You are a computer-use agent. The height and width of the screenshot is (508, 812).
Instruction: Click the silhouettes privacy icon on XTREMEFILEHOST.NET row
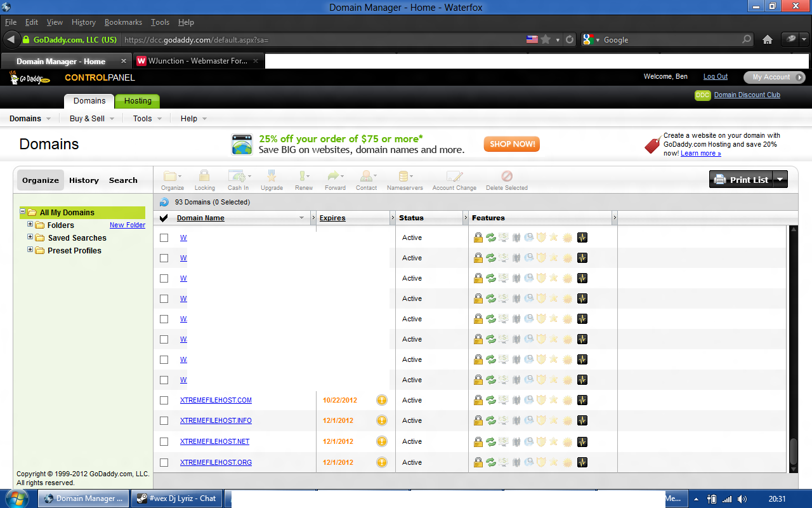pos(516,441)
